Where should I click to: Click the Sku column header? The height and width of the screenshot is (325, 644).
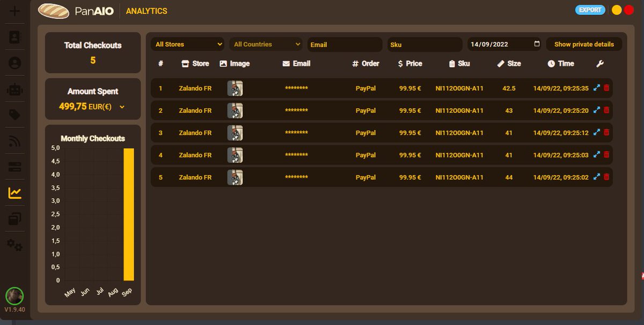point(459,63)
